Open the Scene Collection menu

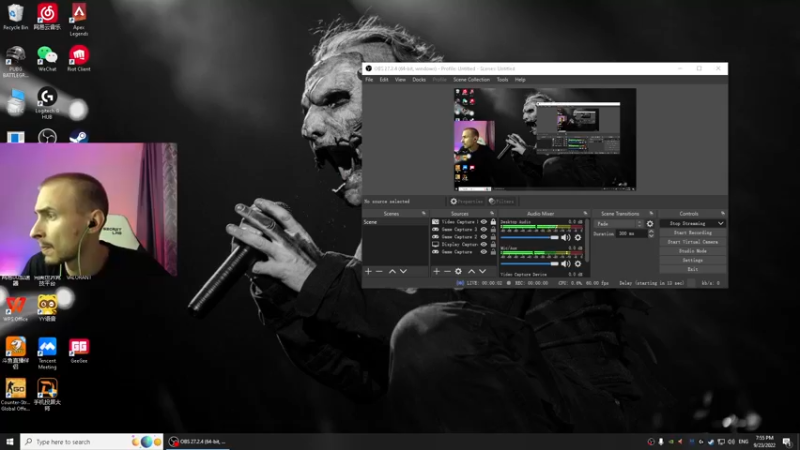pos(471,80)
